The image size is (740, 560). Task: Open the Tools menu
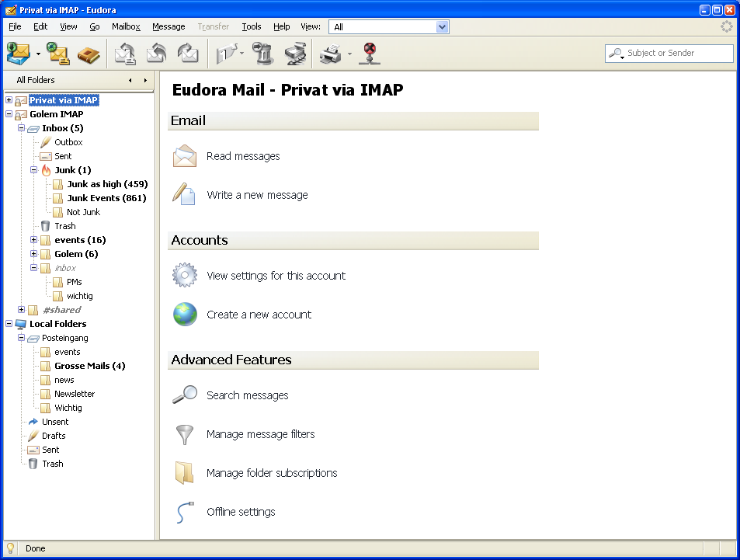pos(252,26)
